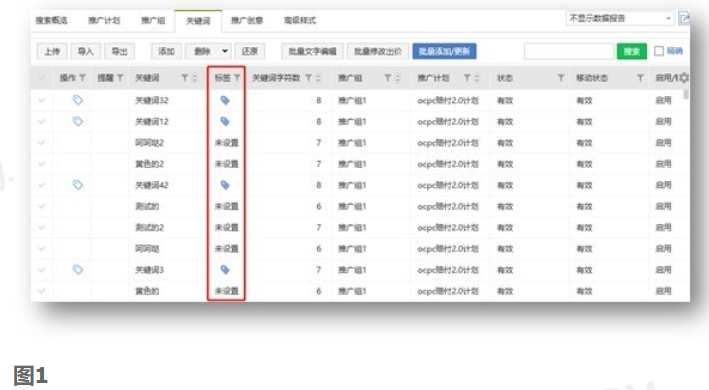Open 批量文字编辑 batch text edit
709x390 pixels.
[312, 51]
